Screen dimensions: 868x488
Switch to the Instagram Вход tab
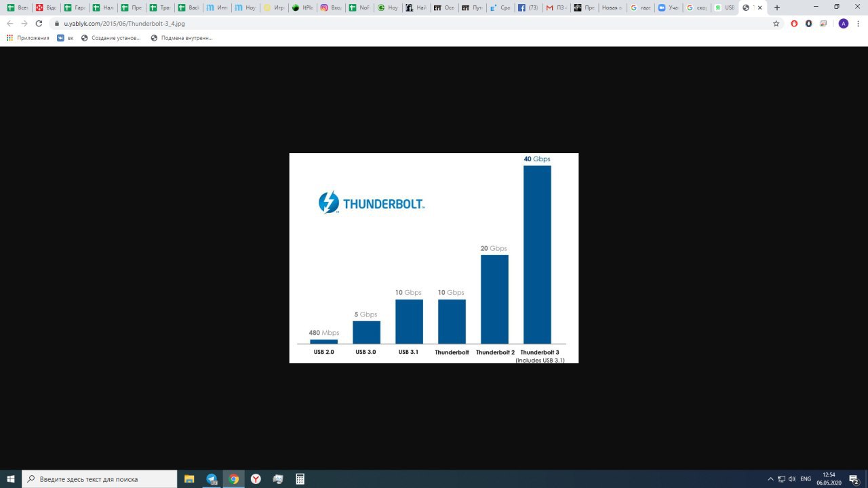coord(331,7)
